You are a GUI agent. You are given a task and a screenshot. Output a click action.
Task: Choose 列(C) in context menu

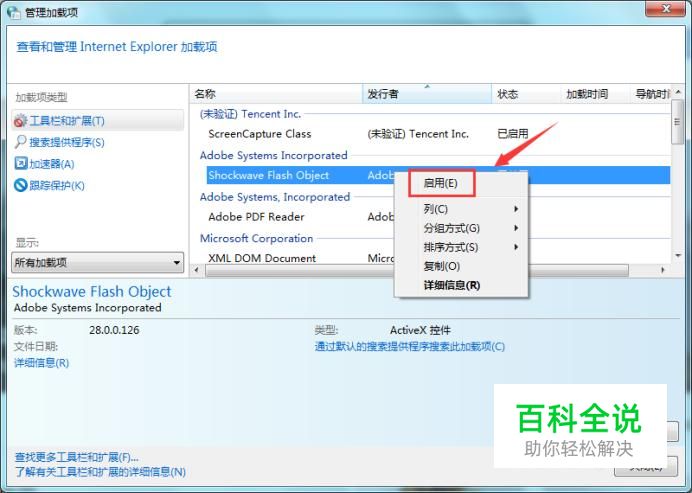[461, 209]
